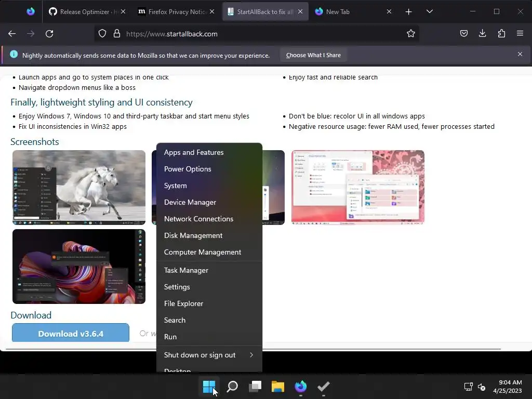Open the pink floral screenshot thumbnail
The width and height of the screenshot is (532, 399).
coord(357,188)
